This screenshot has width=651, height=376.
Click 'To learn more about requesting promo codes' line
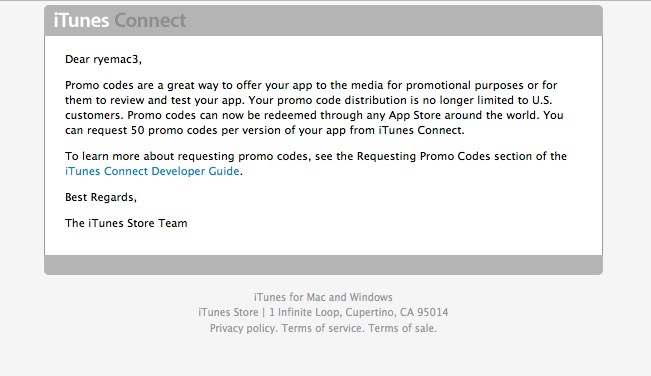point(316,156)
